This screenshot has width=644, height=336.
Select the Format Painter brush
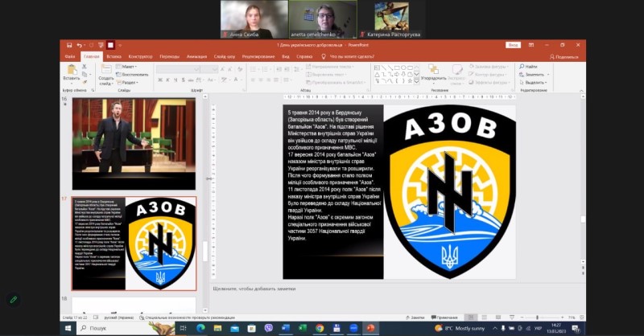[85, 82]
